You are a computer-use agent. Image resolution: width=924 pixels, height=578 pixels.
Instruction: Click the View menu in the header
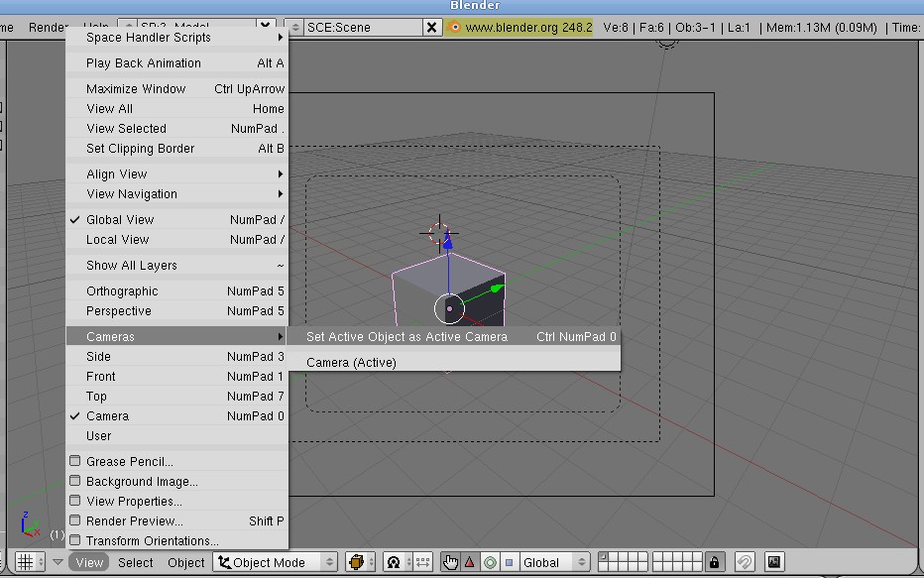[89, 562]
